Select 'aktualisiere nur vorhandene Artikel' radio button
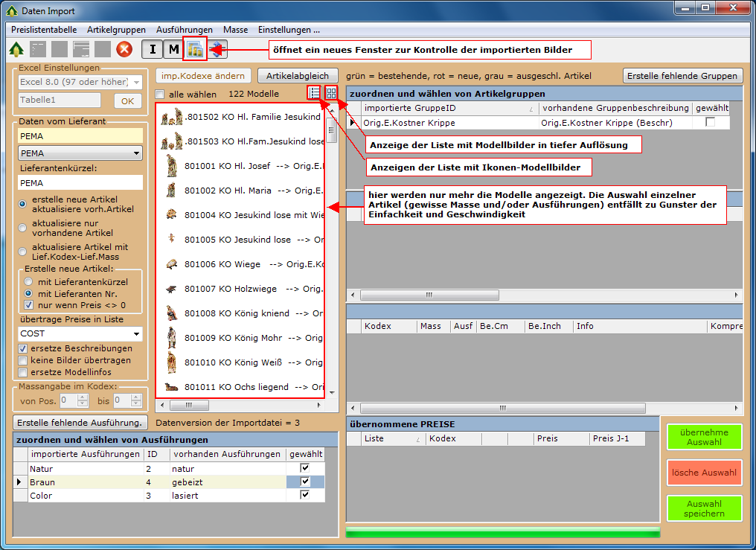 pos(23,227)
